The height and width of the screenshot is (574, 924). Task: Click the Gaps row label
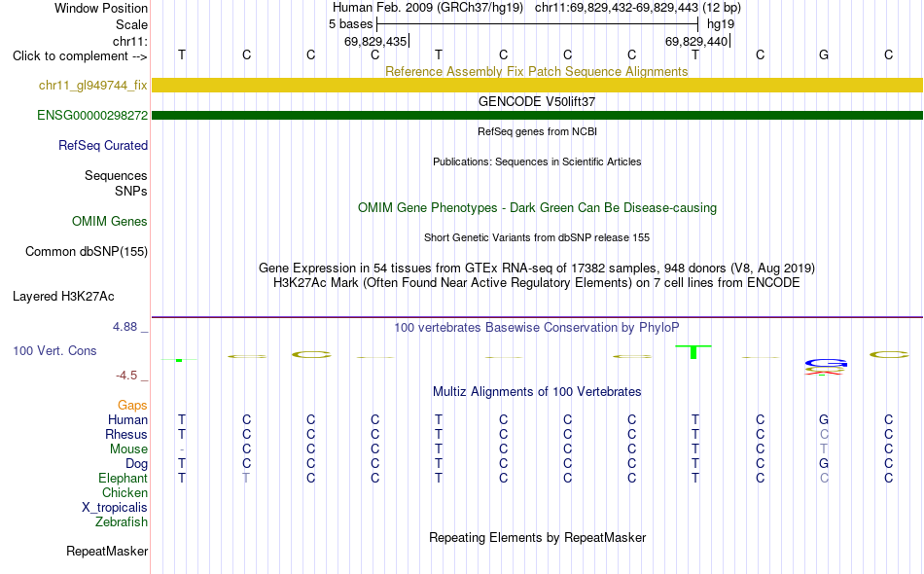tap(132, 405)
